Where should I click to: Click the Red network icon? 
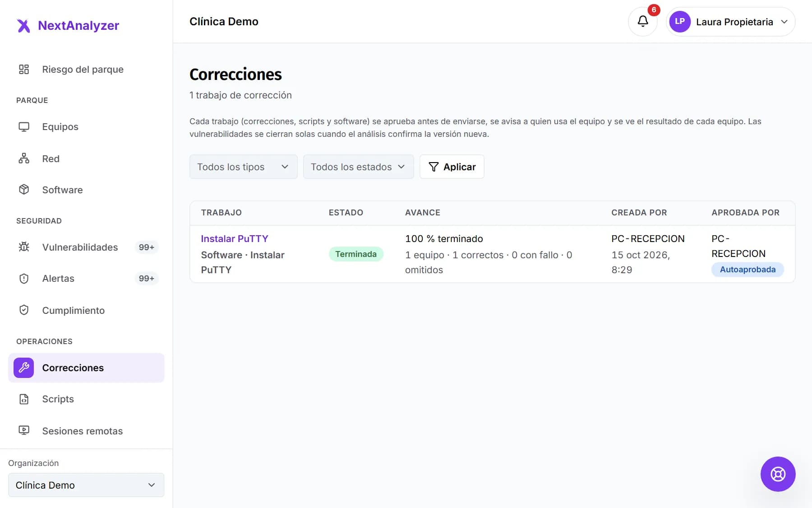coord(24,158)
